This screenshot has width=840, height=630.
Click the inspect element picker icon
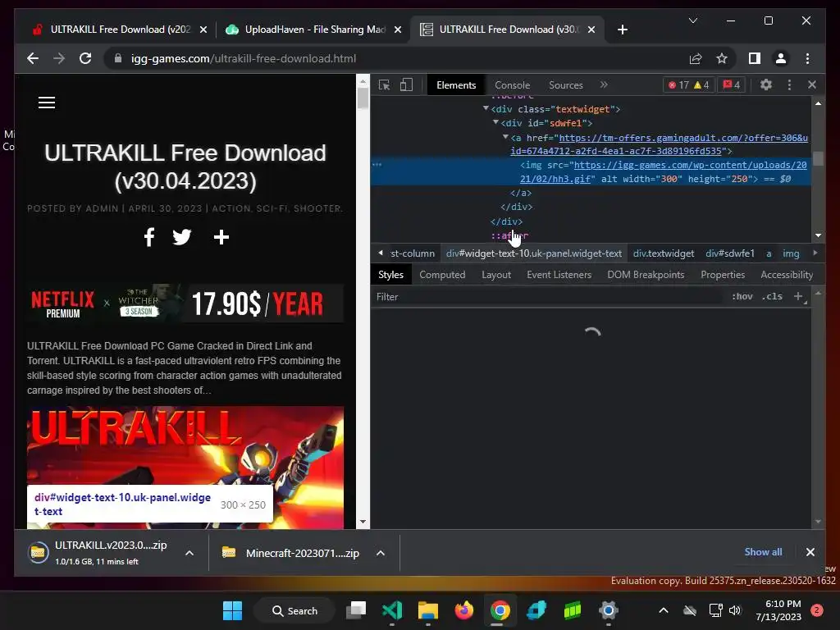pyautogui.click(x=384, y=84)
